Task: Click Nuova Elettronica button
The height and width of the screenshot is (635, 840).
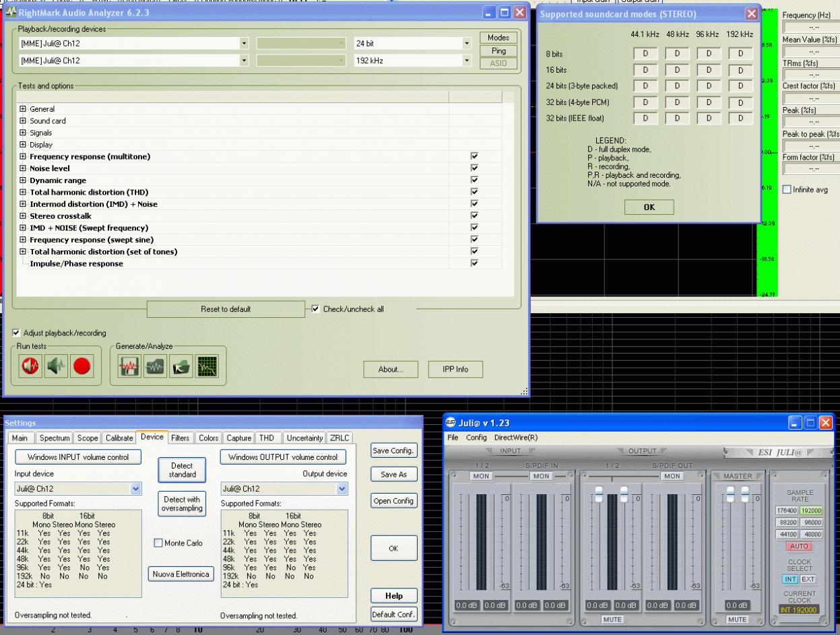Action: click(181, 574)
